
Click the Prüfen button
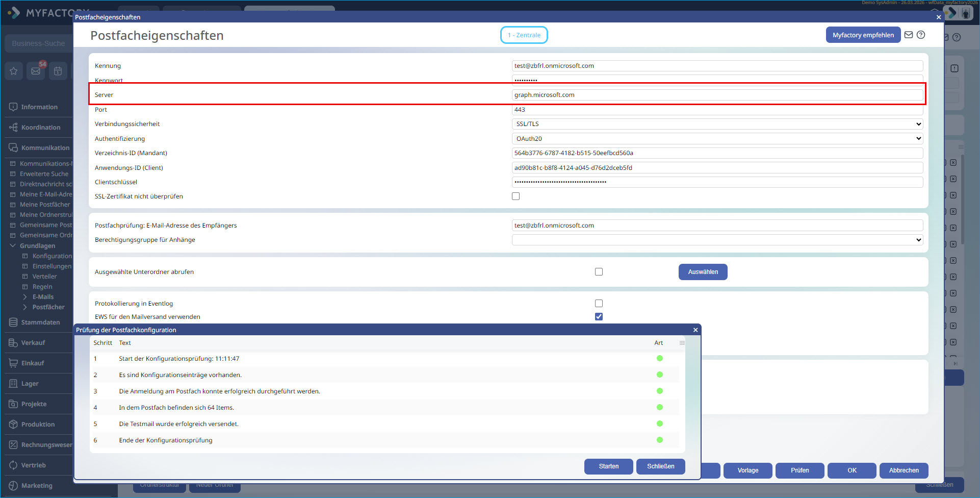pos(800,470)
